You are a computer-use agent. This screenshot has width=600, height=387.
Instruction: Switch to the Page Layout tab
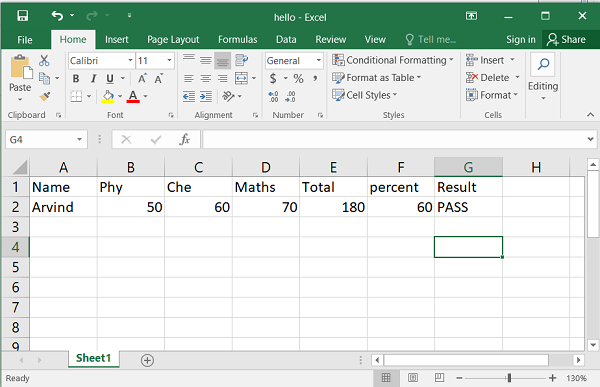pyautogui.click(x=173, y=39)
